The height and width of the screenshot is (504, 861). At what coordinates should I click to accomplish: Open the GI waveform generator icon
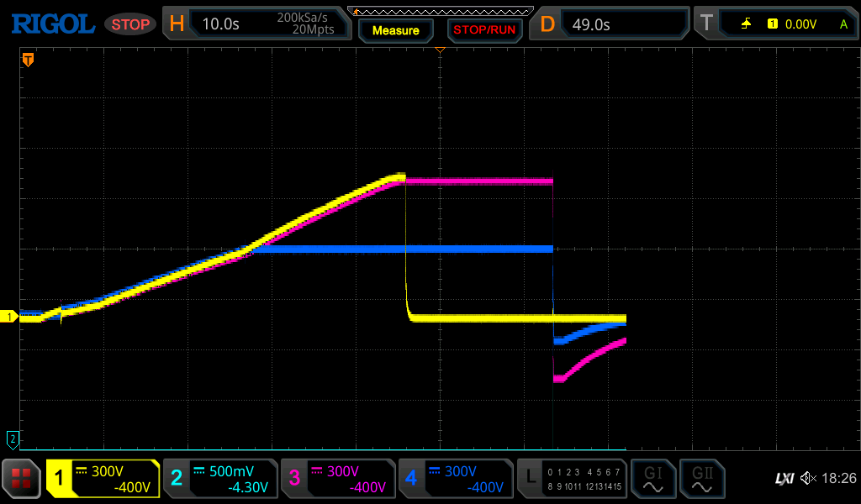pos(652,479)
